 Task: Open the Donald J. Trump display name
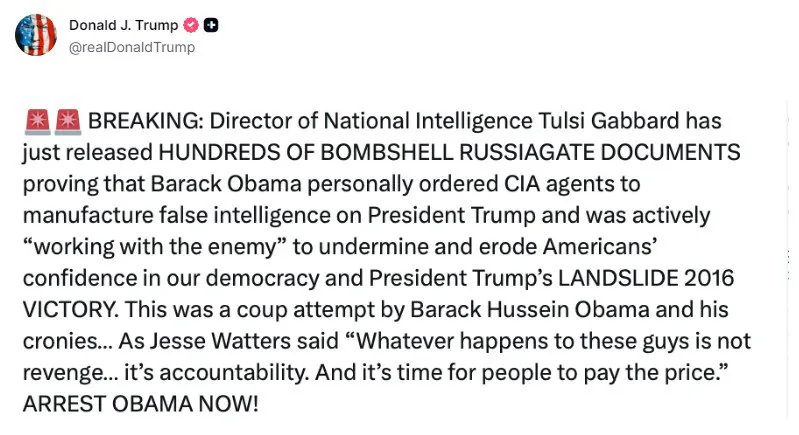(x=124, y=26)
